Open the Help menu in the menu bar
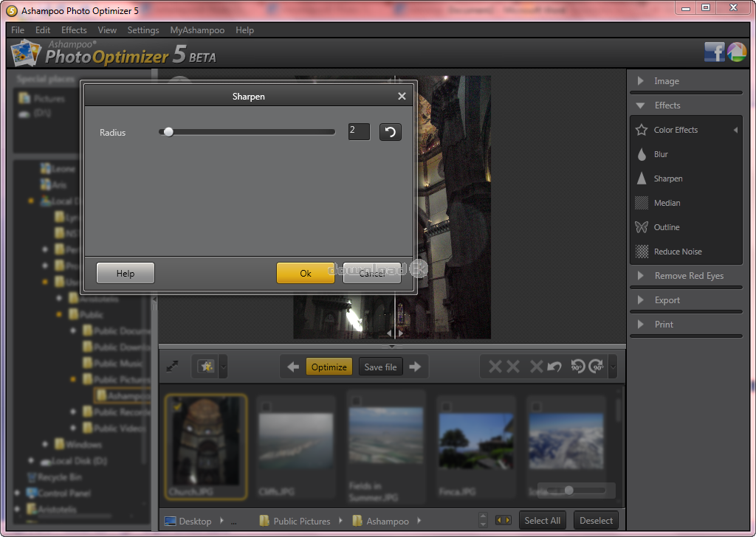The height and width of the screenshot is (537, 756). [x=244, y=30]
